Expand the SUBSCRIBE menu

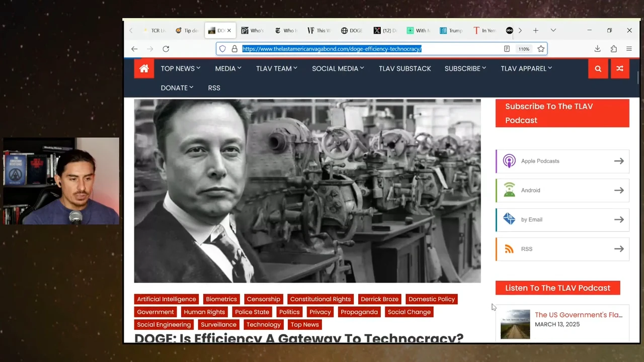tap(465, 69)
